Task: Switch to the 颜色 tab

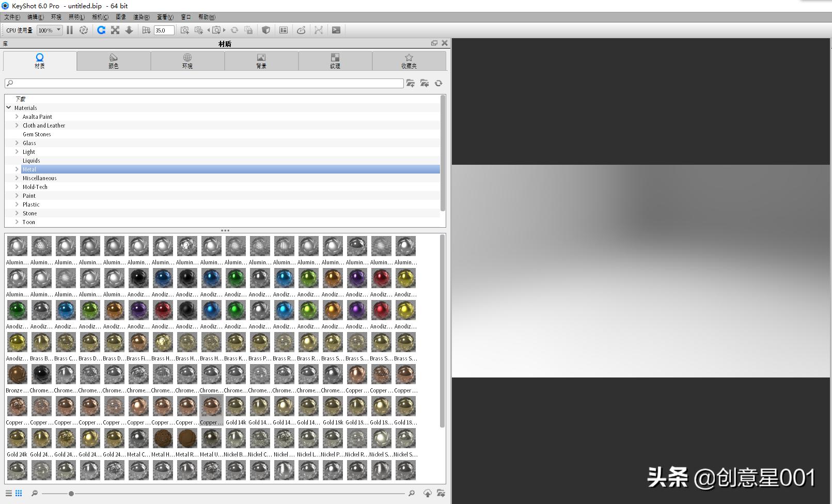Action: 114,61
